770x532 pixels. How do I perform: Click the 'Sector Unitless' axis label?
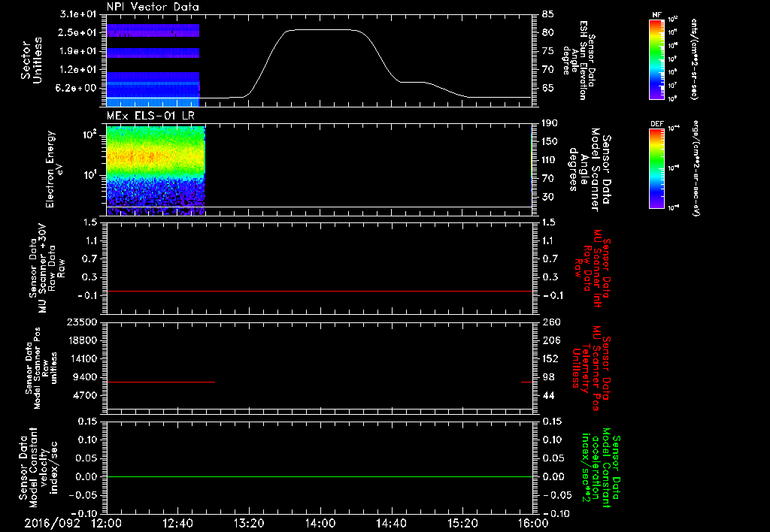tap(32, 60)
